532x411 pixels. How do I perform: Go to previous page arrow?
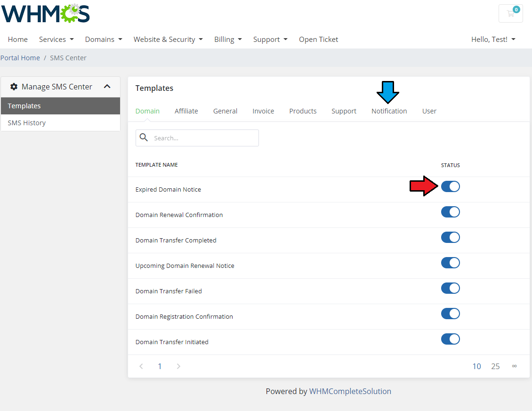point(141,366)
